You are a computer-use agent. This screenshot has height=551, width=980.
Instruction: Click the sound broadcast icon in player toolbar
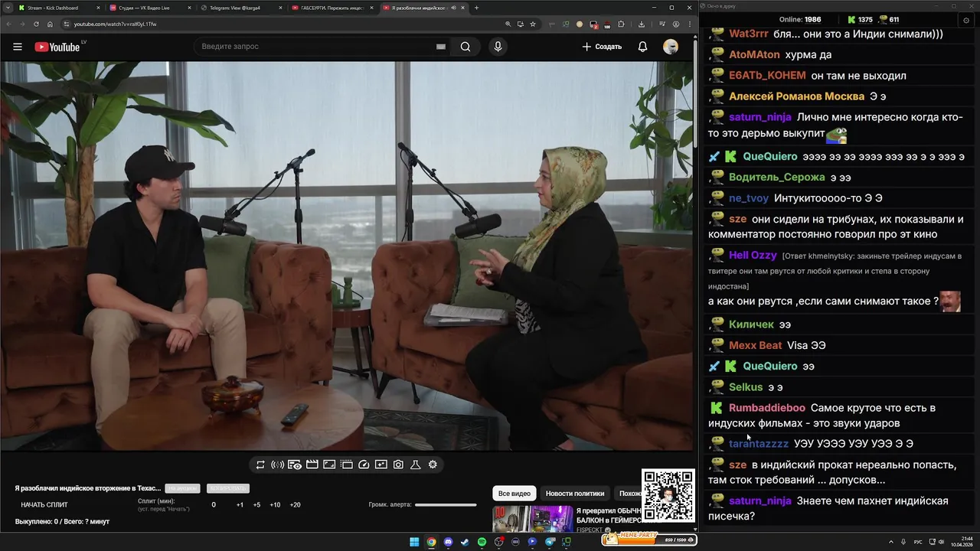277,465
